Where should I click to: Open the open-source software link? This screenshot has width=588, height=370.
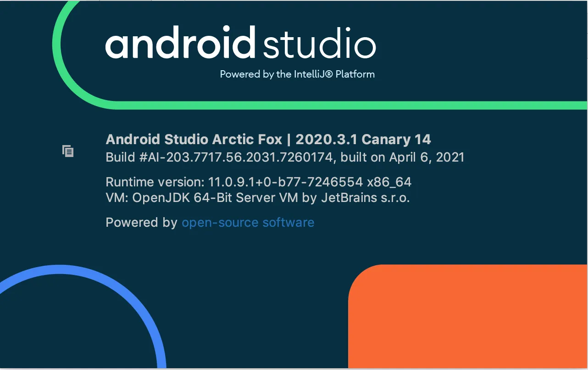click(x=248, y=223)
